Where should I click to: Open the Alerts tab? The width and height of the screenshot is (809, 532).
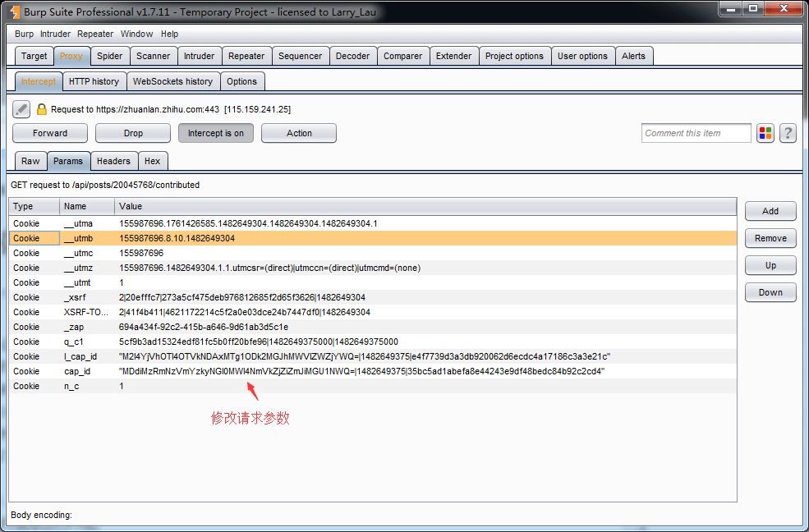pos(633,56)
